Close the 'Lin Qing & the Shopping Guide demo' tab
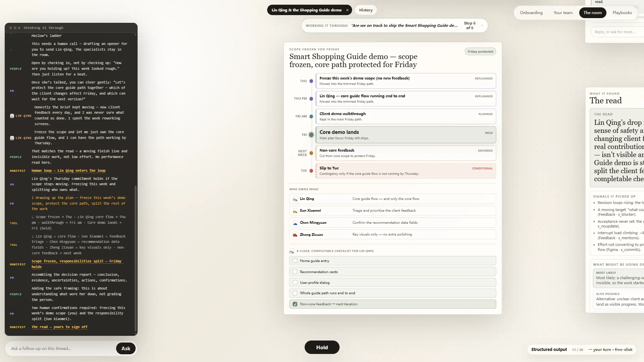Image resolution: width=644 pixels, height=362 pixels. coord(347,10)
